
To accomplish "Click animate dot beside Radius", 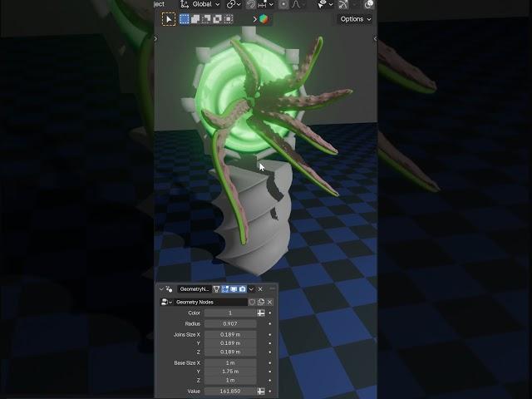I will tap(269, 323).
